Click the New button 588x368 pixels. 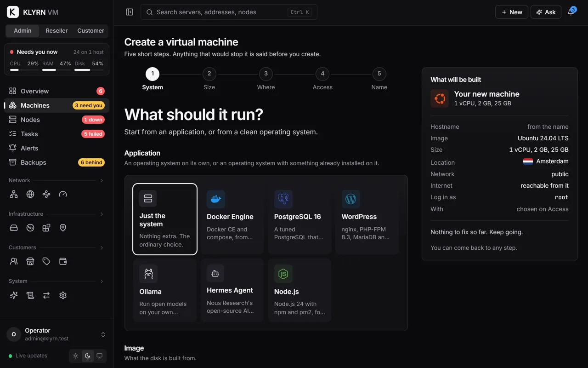click(512, 12)
